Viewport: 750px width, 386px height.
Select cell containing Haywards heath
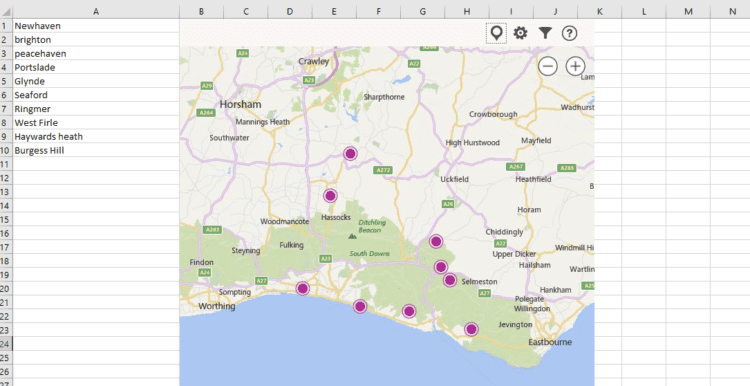tap(96, 136)
